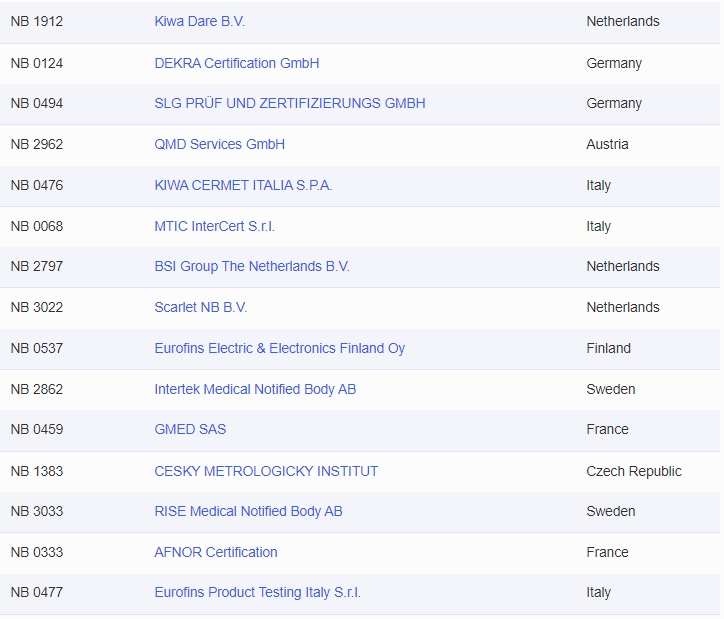Select the NB 0333 cell

pyautogui.click(x=37, y=553)
